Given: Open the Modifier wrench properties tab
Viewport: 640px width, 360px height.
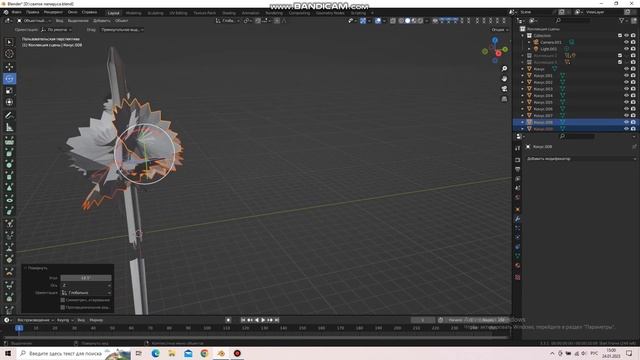Looking at the screenshot, I should point(518,219).
